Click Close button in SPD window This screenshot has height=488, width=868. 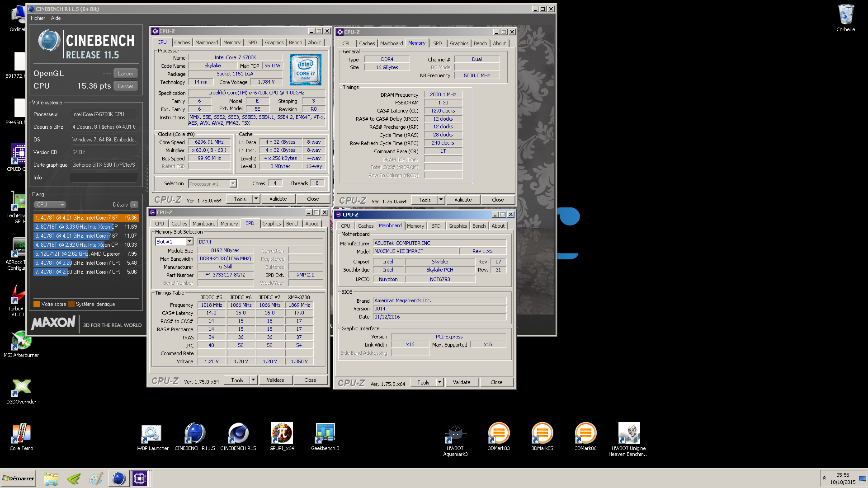[310, 380]
